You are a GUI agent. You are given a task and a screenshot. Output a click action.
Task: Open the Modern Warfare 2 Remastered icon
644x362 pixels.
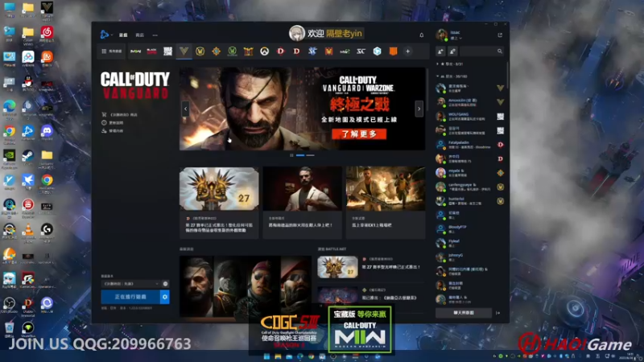click(x=345, y=51)
